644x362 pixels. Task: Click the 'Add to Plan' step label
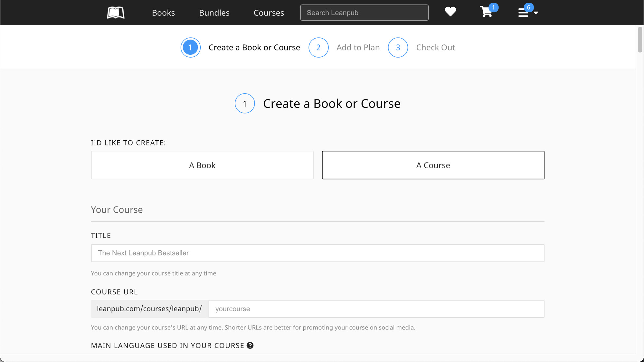[358, 47]
